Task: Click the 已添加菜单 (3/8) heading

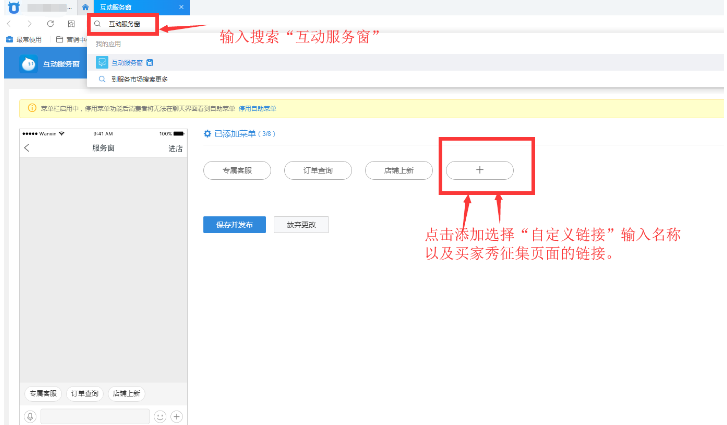Action: tap(244, 133)
